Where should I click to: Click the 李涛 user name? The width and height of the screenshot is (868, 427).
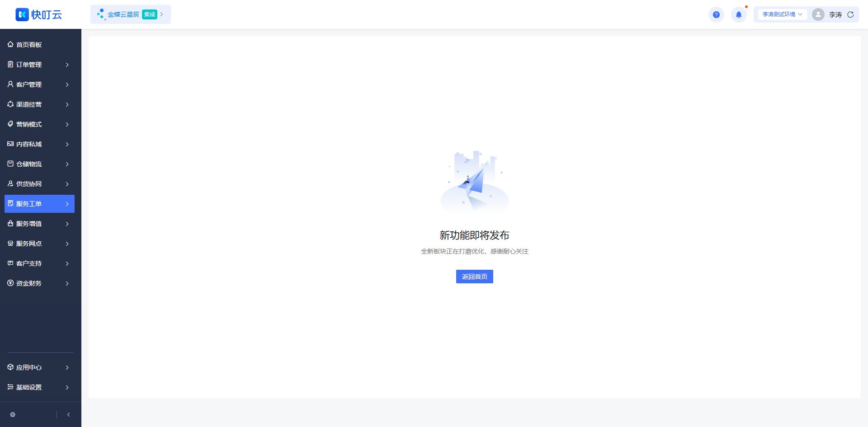point(835,14)
